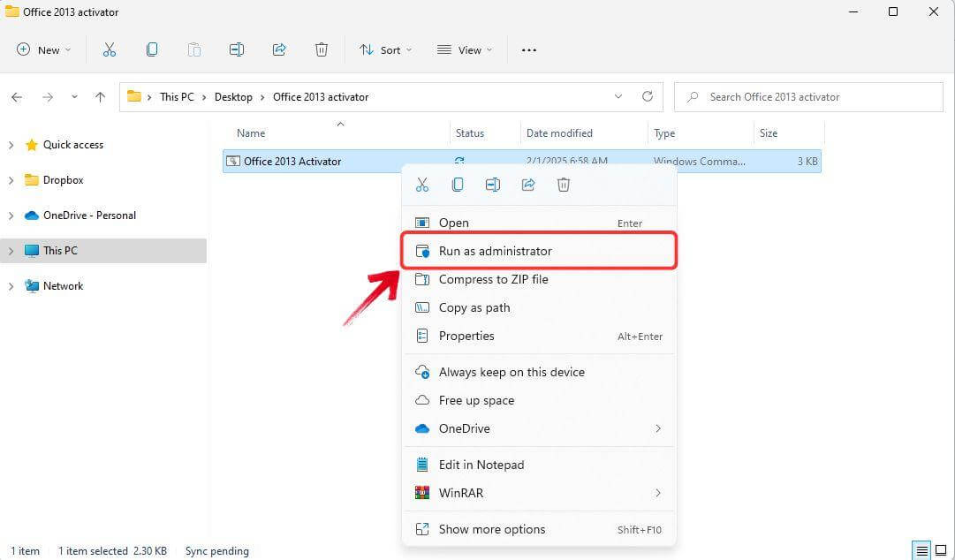Open the Sort dropdown
955x560 pixels.
(385, 50)
